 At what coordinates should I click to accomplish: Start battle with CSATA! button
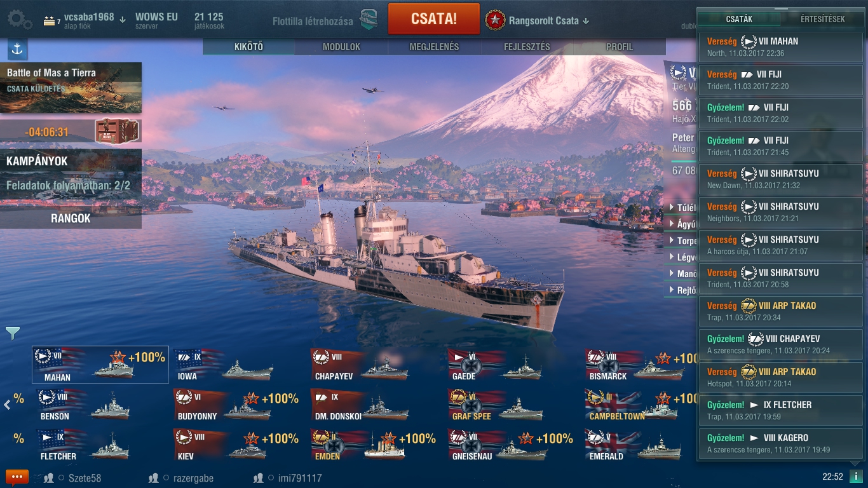click(x=434, y=19)
